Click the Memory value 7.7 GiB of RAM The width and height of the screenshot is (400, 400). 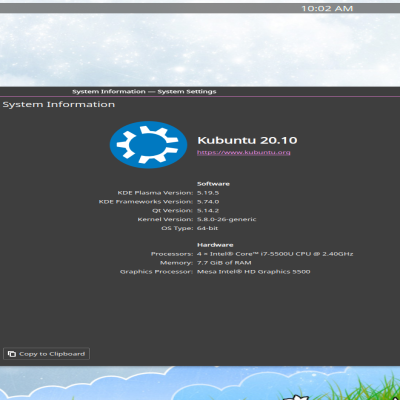click(x=224, y=263)
